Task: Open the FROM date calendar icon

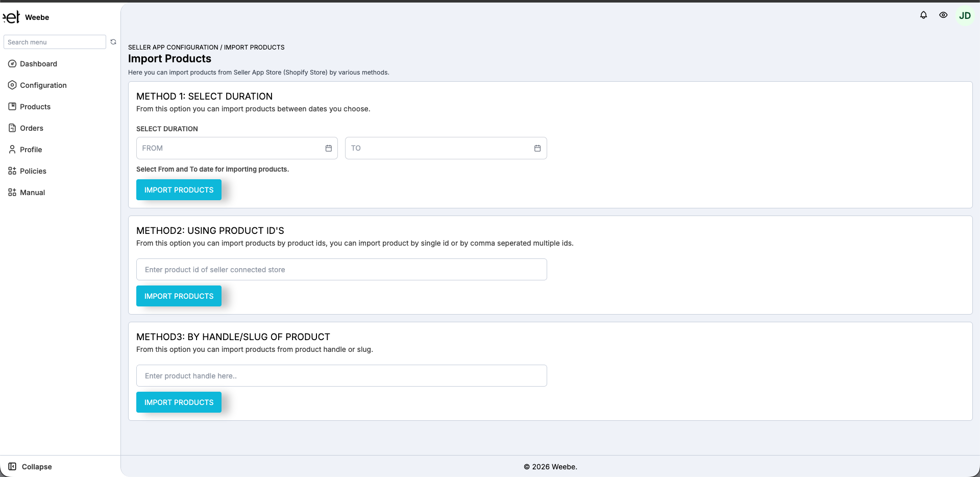Action: 328,148
